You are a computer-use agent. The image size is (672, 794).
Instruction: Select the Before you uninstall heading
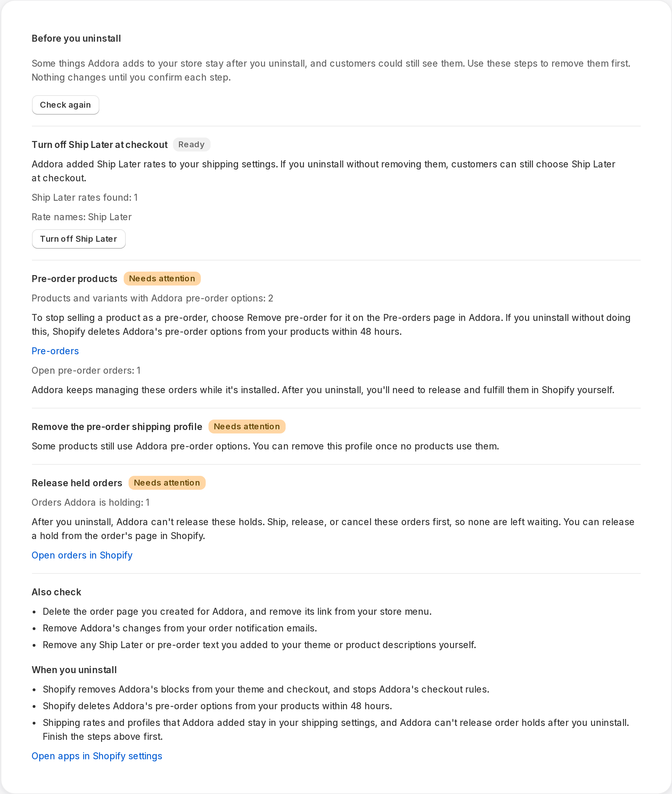pyautogui.click(x=76, y=39)
